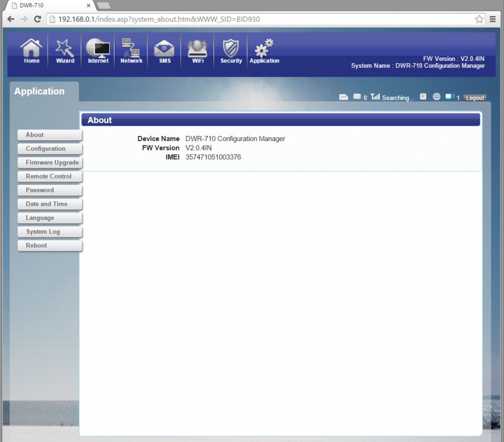Open the About sidebar item
The width and height of the screenshot is (504, 442).
[x=50, y=135]
